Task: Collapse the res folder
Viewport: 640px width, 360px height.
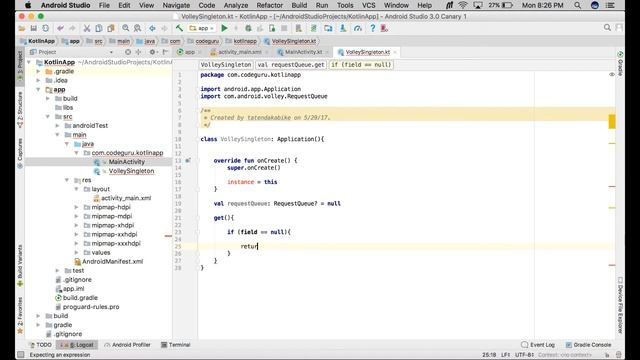Action: (x=67, y=180)
